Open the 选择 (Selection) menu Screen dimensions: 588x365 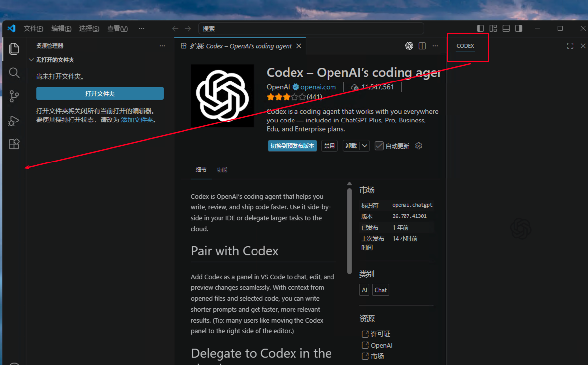click(x=89, y=29)
